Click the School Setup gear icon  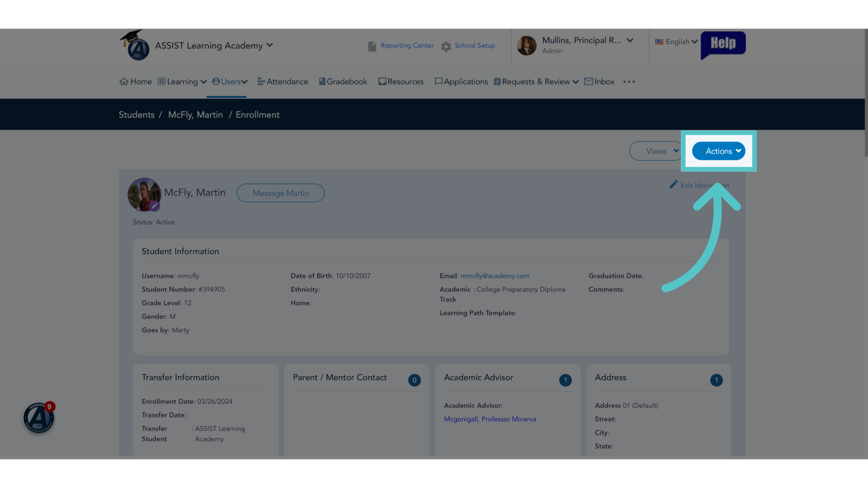[x=446, y=47]
